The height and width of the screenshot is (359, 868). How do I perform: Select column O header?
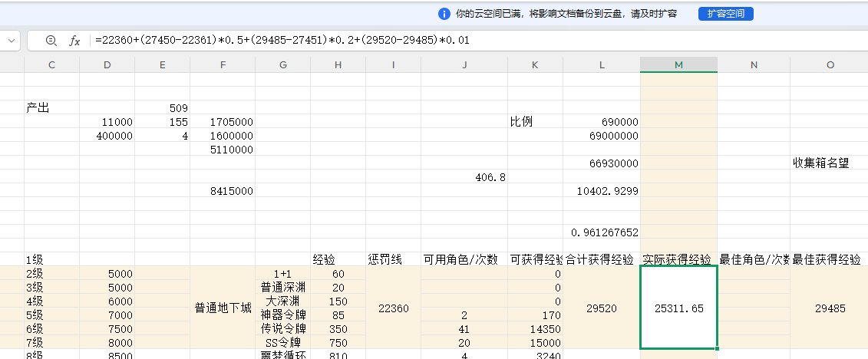coord(830,65)
